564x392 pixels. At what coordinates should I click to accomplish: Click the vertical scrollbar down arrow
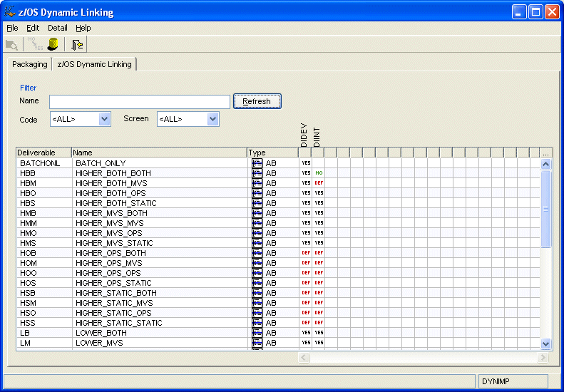tap(546, 344)
